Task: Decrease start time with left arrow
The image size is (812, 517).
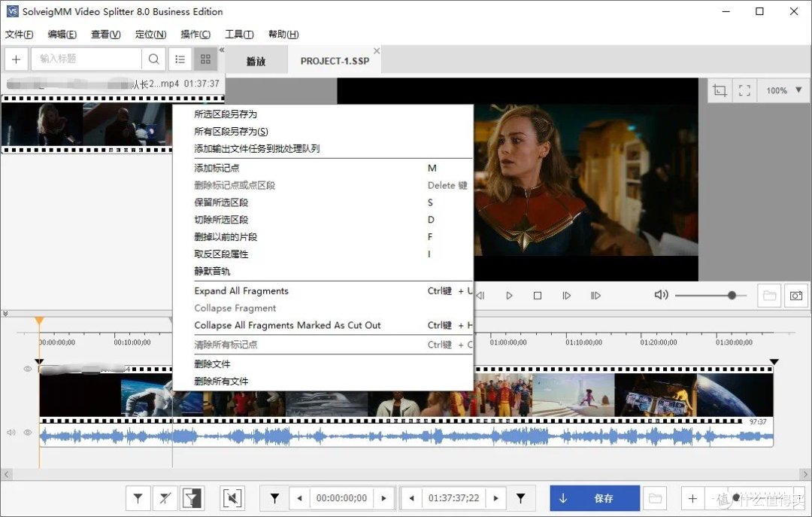Action: [299, 498]
